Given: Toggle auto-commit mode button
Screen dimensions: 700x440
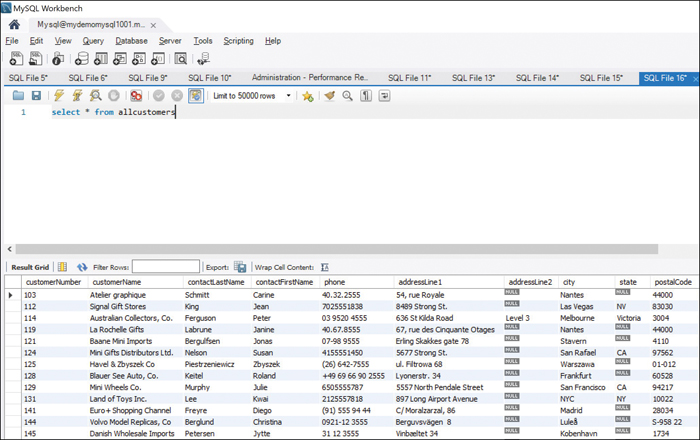Looking at the screenshot, I should tap(196, 95).
